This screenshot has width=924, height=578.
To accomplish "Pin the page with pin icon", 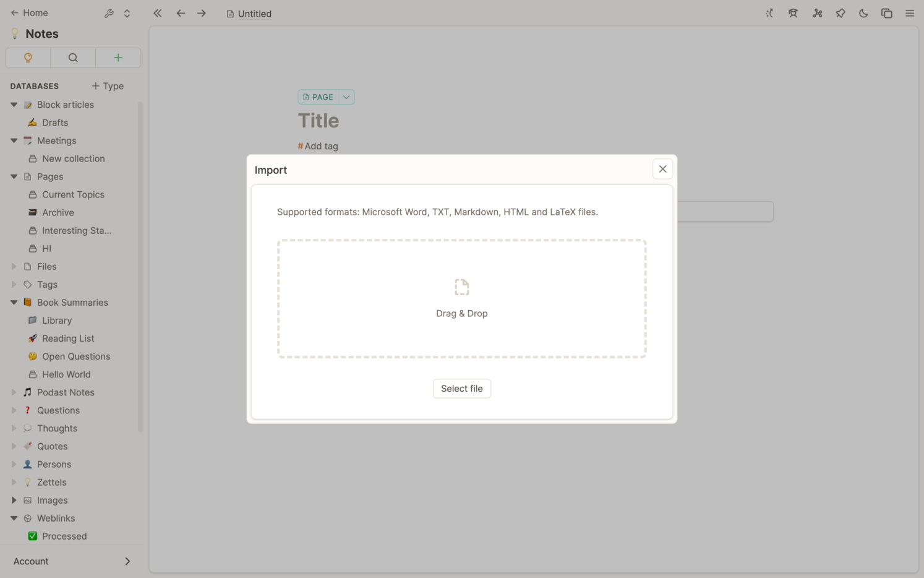I will click(841, 13).
